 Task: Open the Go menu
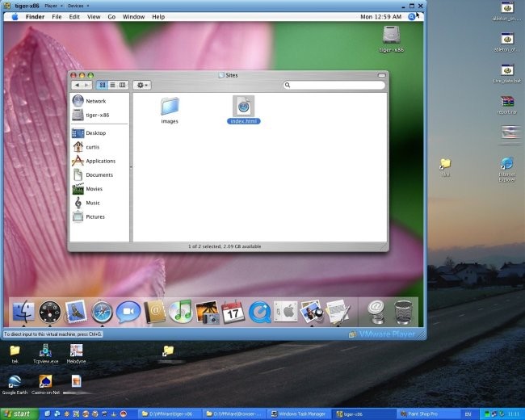(x=111, y=17)
